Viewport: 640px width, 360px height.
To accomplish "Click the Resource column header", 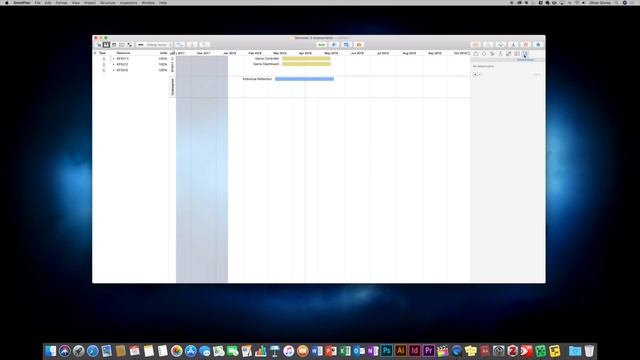I will [123, 53].
